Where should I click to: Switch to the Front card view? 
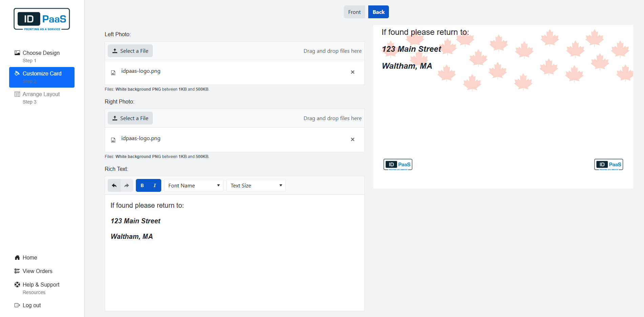point(354,12)
